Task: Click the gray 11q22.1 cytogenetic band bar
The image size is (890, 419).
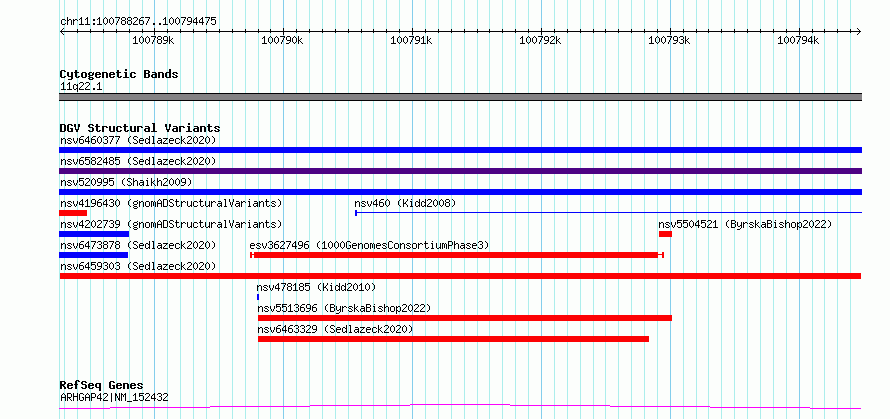Action: pos(460,97)
